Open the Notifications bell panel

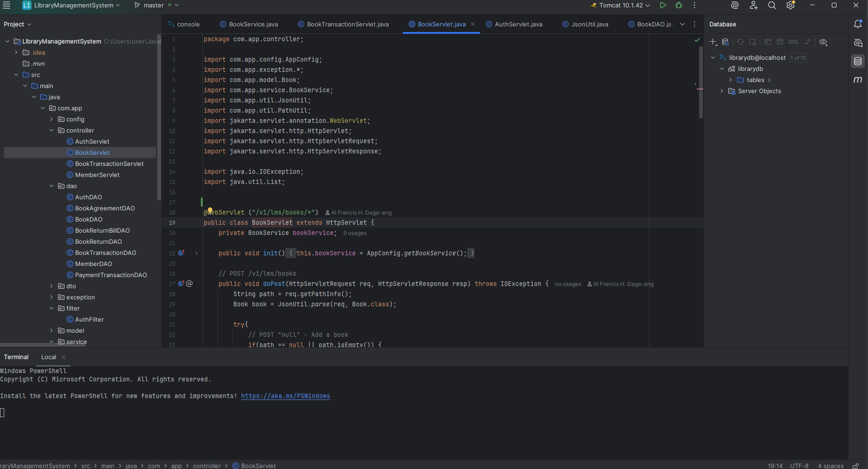click(858, 24)
